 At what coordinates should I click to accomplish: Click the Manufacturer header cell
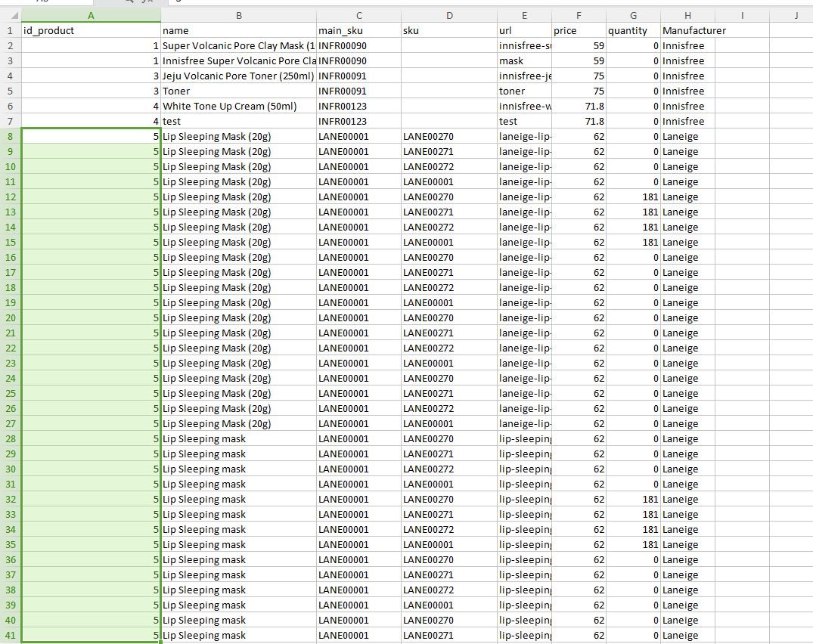[x=687, y=30]
